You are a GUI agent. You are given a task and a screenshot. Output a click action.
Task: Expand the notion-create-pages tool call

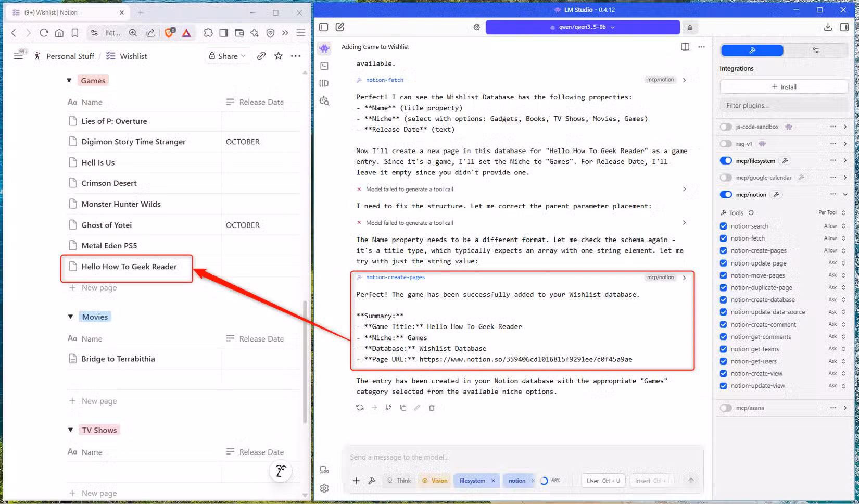point(684,278)
